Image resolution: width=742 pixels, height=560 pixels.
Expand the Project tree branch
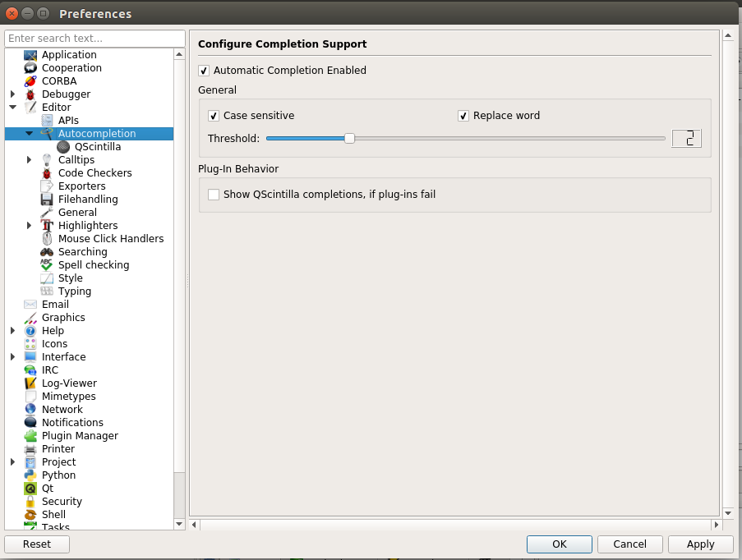pos(13,462)
